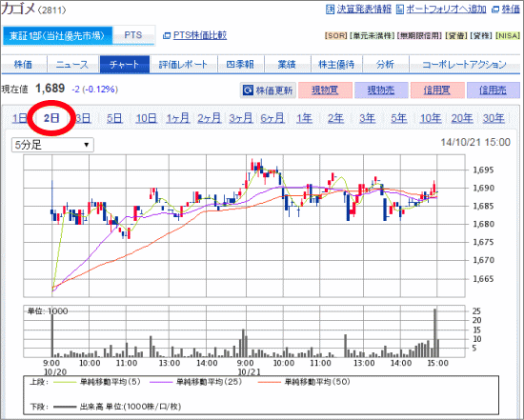Open the 株価 tab

(x=23, y=64)
